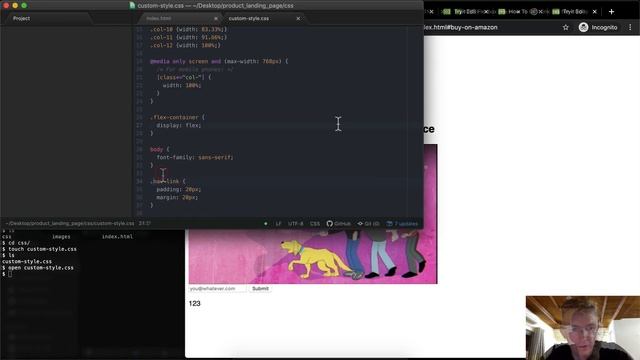Click the body selector line
The image size is (640, 360).
(x=159, y=149)
